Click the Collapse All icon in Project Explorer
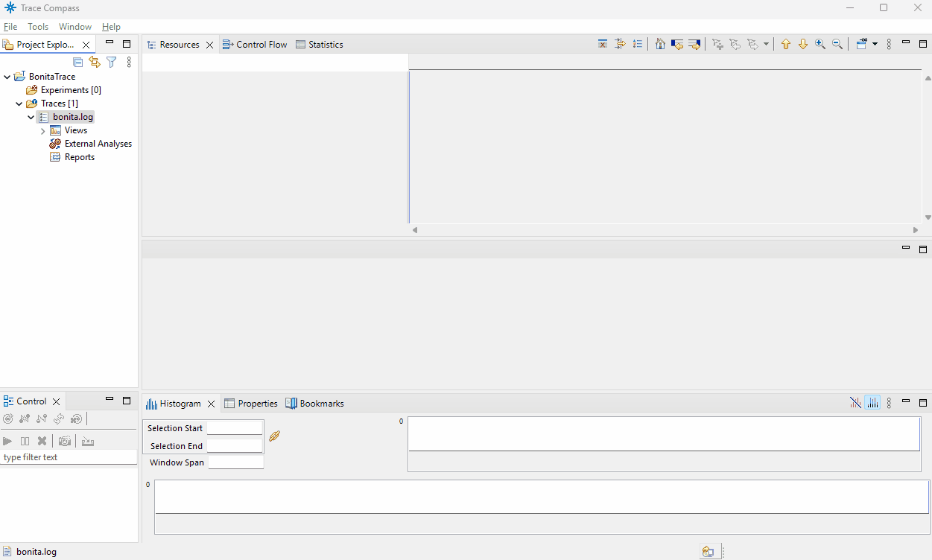The width and height of the screenshot is (932, 560). click(77, 63)
